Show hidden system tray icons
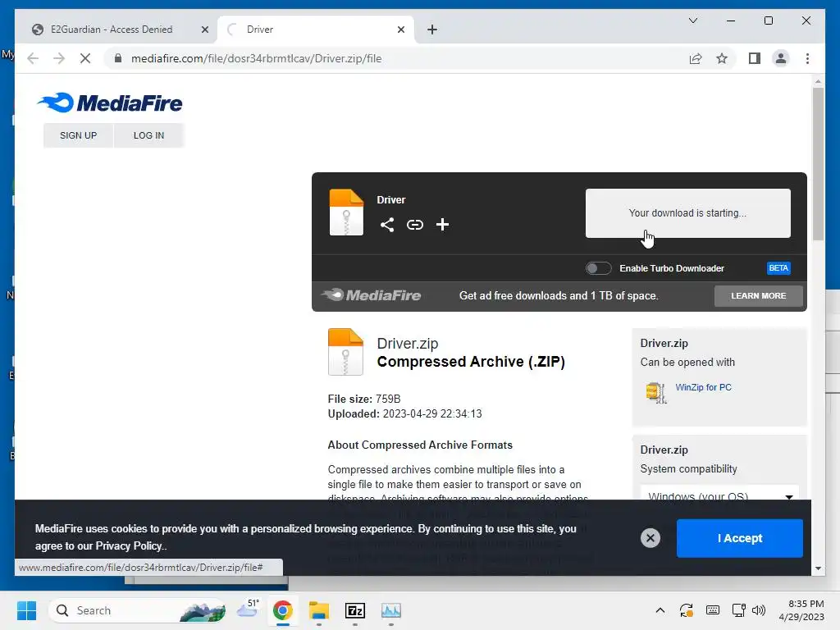The height and width of the screenshot is (630, 840). [x=660, y=610]
